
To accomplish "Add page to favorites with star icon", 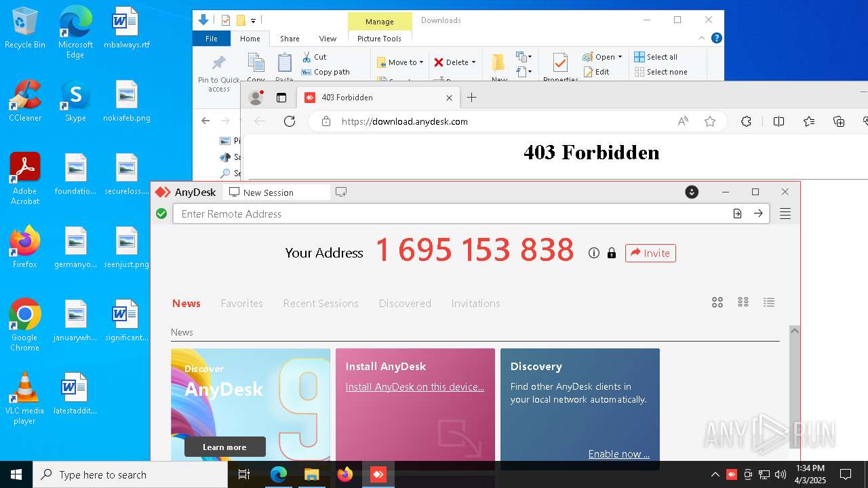I will click(710, 121).
